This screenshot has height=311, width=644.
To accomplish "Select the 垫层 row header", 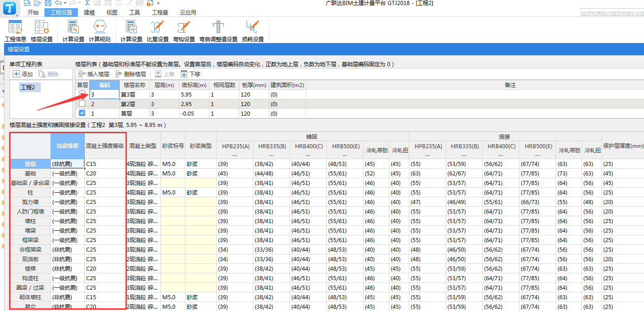I will (30, 164).
